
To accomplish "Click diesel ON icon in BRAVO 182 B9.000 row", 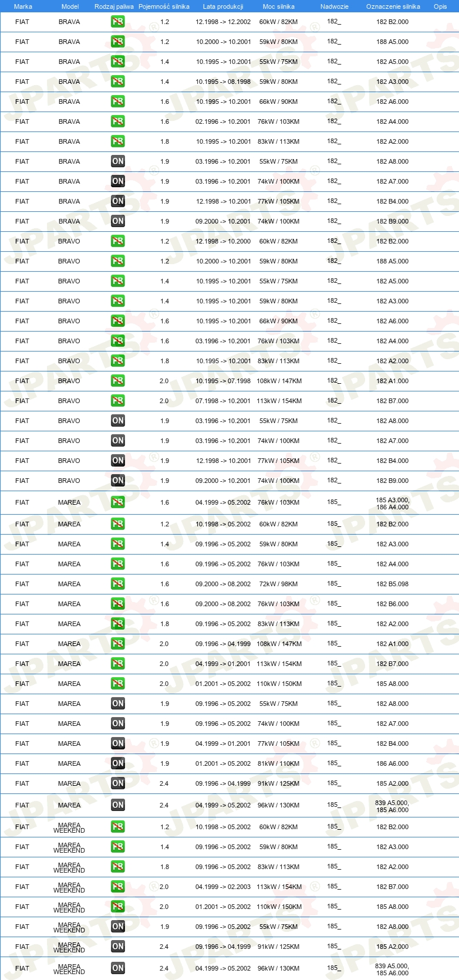I will click(x=118, y=481).
